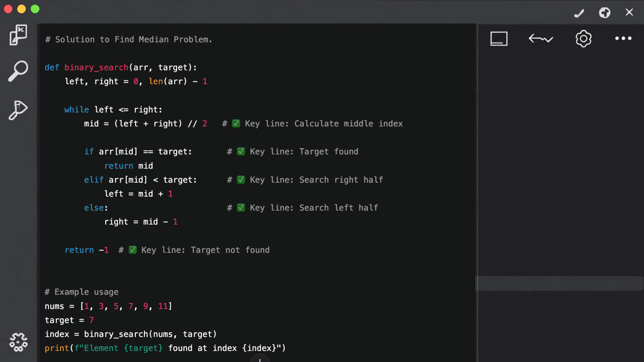
Task: Open the inspect tool below the search icon
Action: [x=18, y=110]
